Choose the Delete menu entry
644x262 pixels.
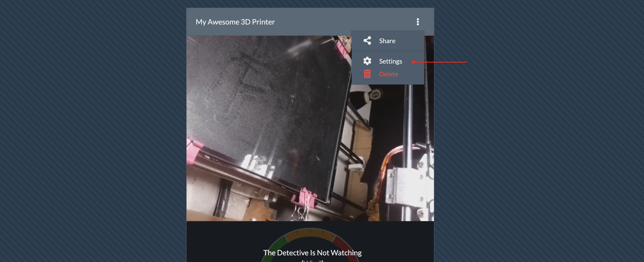point(388,74)
